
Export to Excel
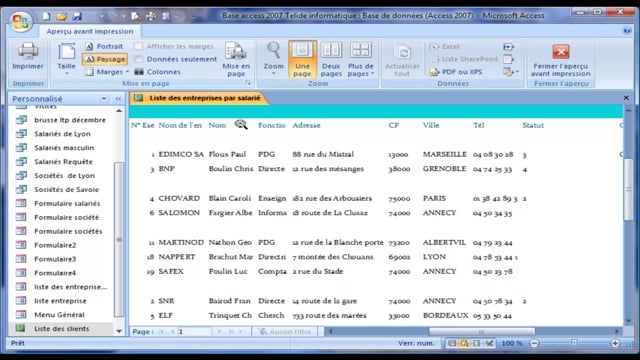tap(444, 47)
